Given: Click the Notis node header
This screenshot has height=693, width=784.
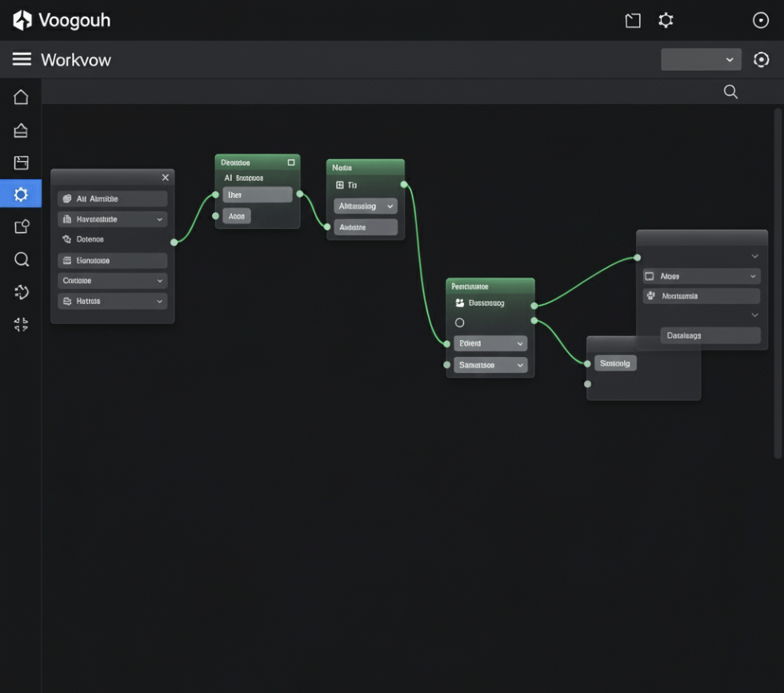Looking at the screenshot, I should [366, 167].
